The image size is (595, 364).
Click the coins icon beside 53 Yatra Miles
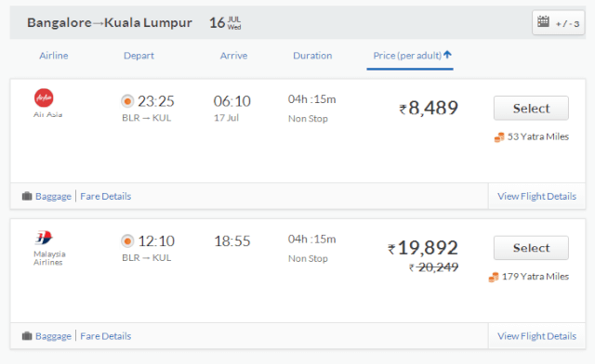(x=499, y=136)
